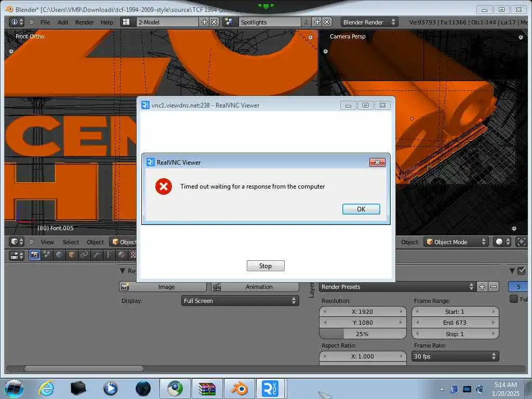
Task: Click the Spotlights scene name field
Action: tap(270, 22)
